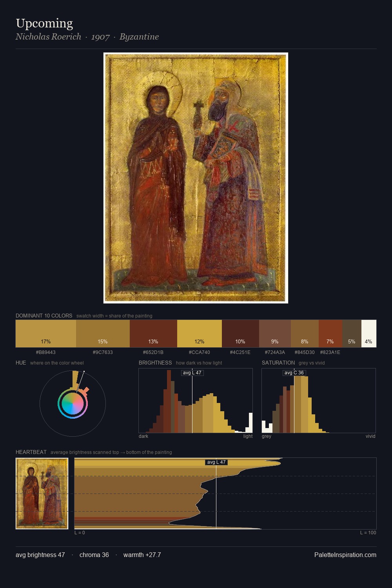Screen dimensions: 392x588
Task: Open the main Byzantine painting image
Action: click(196, 178)
